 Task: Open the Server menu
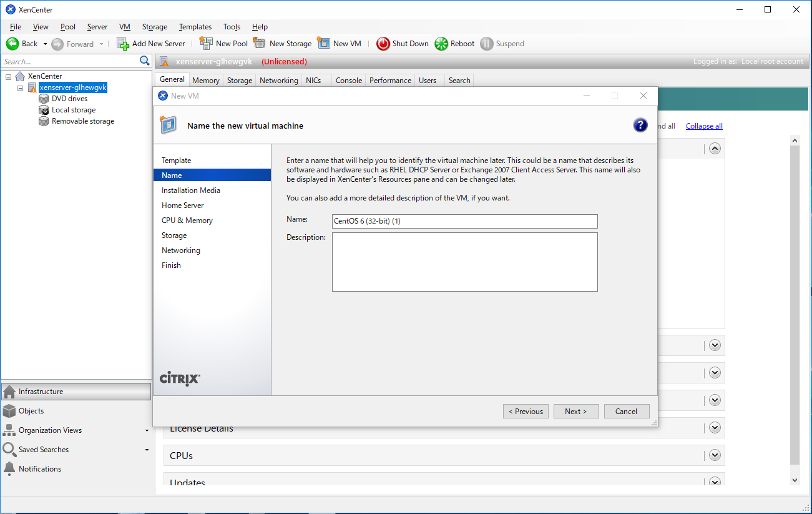pos(97,27)
